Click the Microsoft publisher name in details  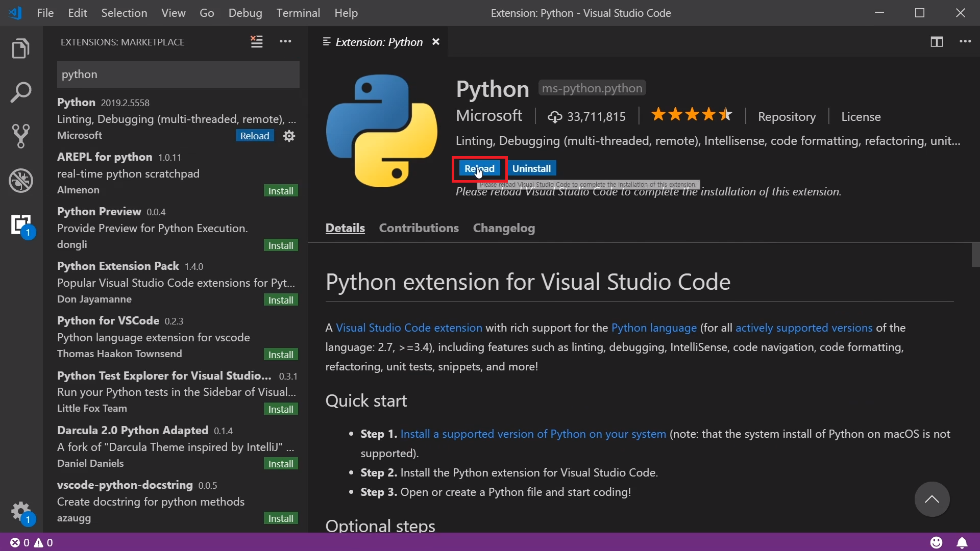click(x=488, y=116)
